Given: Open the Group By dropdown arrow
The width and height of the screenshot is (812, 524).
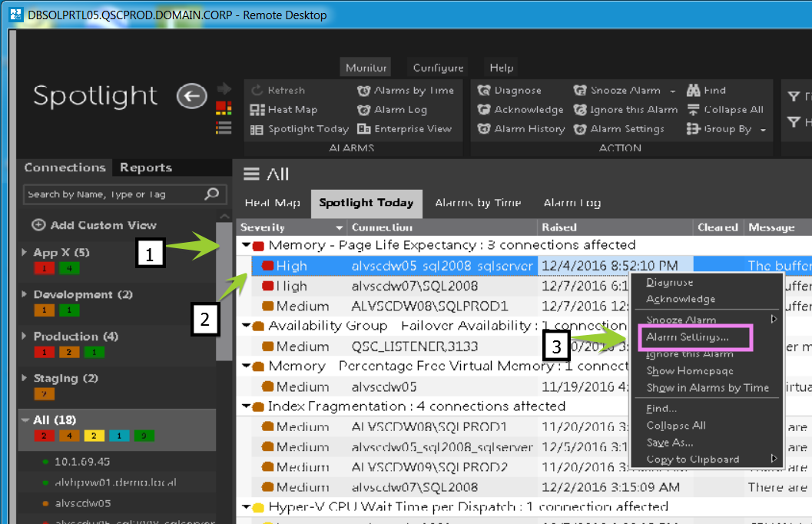Looking at the screenshot, I should pos(763,130).
